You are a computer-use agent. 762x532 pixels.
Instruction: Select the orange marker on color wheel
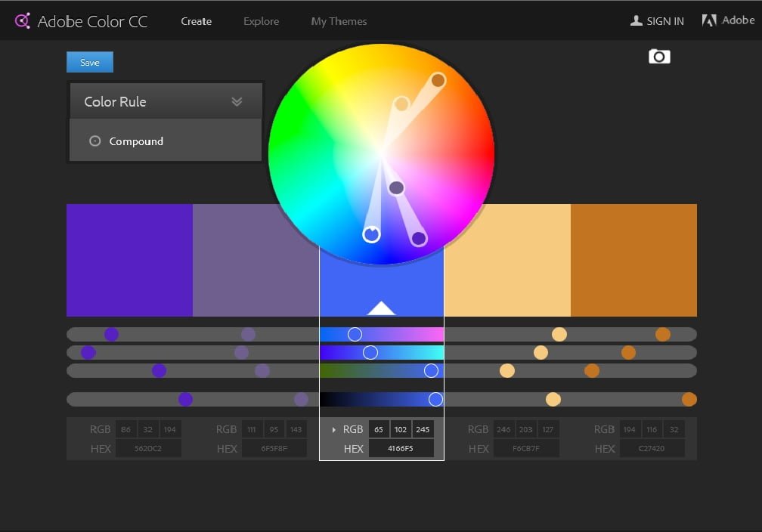click(x=438, y=80)
